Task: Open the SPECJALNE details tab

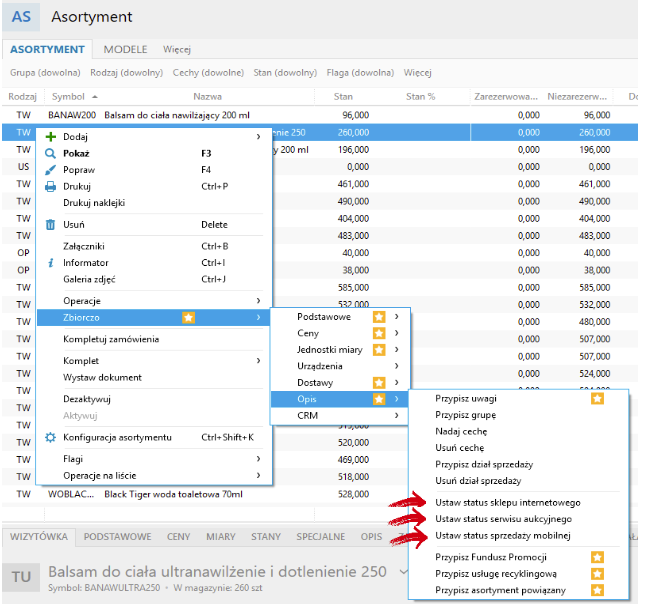Action: click(x=321, y=537)
